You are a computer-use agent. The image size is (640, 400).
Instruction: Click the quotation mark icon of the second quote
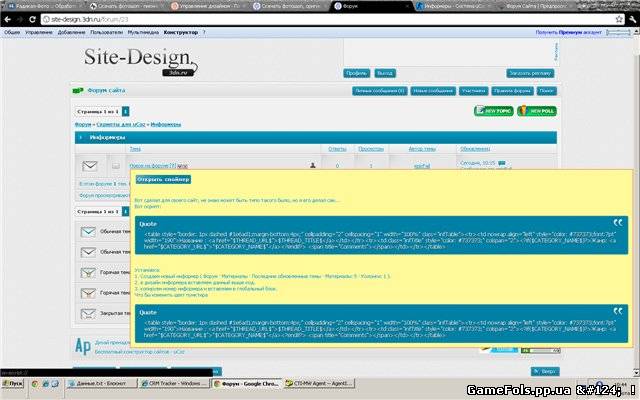point(618,311)
